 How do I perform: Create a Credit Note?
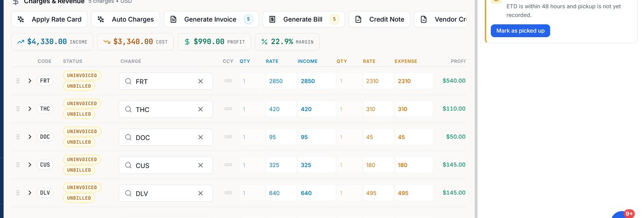[x=379, y=19]
